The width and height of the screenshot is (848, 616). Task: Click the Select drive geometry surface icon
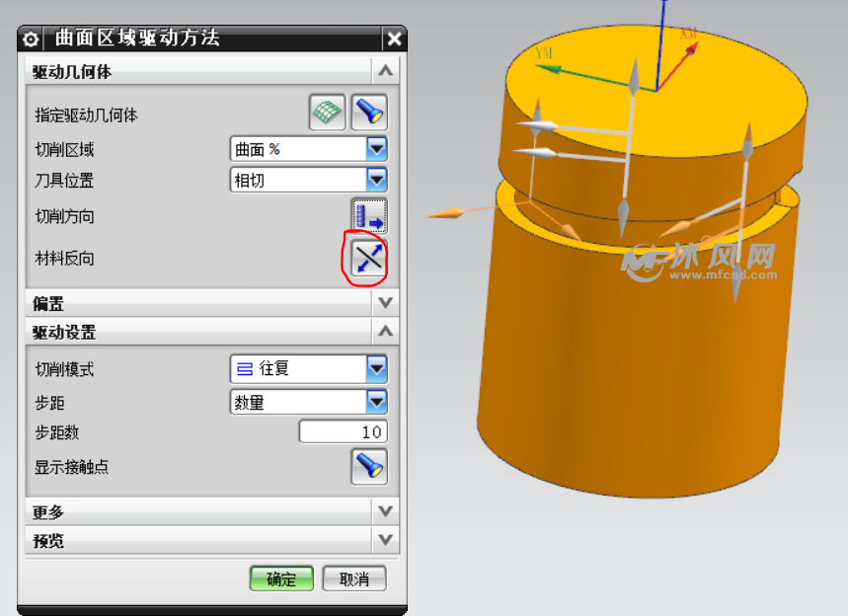pos(328,113)
